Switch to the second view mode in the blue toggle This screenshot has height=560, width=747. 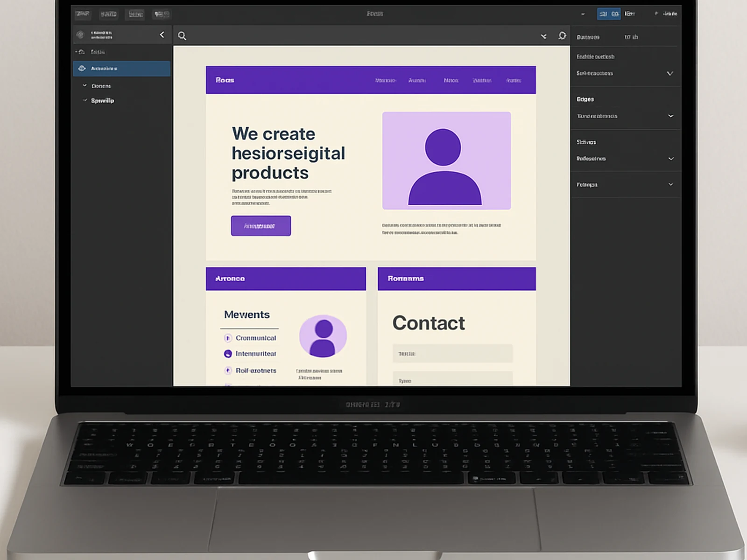[615, 14]
